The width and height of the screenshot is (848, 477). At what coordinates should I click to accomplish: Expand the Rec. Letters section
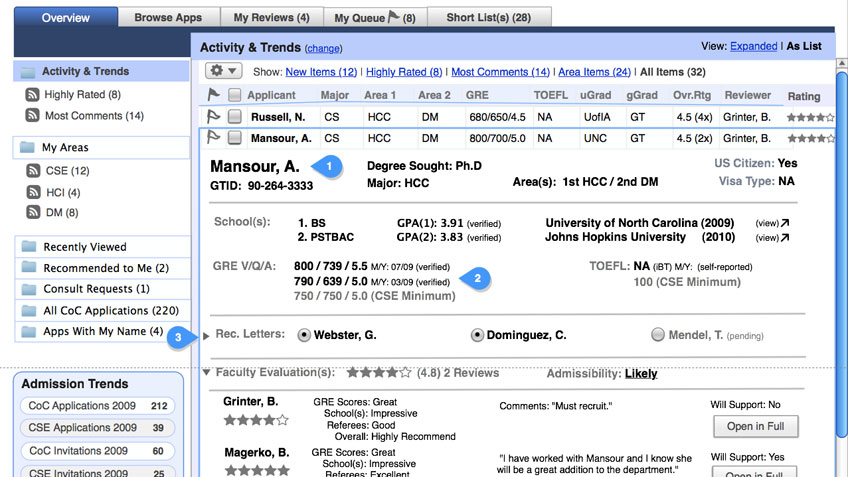pos(207,335)
